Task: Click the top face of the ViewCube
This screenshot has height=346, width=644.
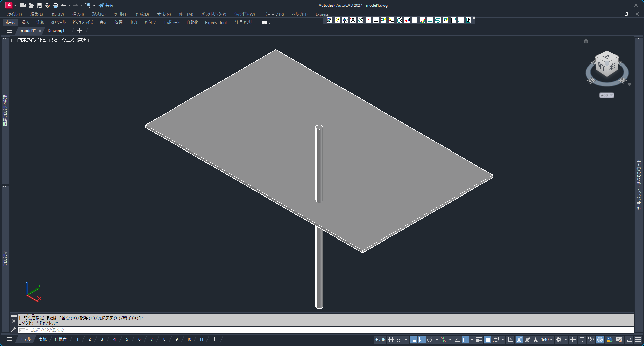Action: 607,56
